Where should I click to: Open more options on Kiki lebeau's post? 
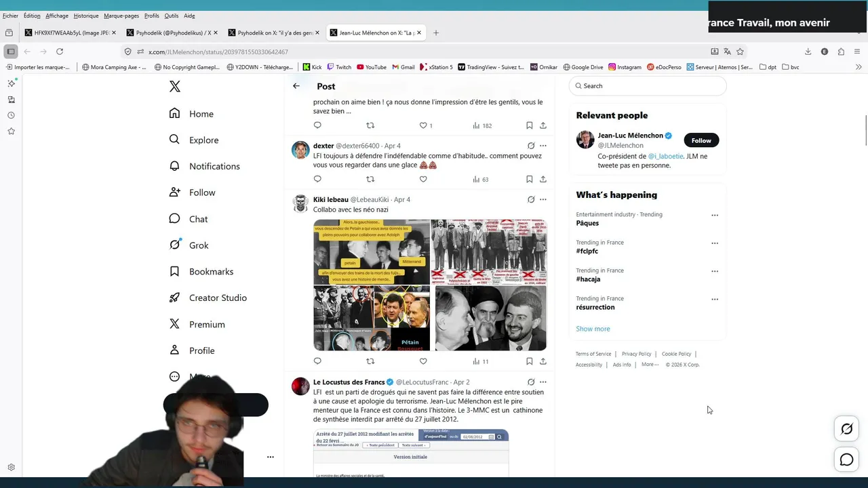[543, 199]
